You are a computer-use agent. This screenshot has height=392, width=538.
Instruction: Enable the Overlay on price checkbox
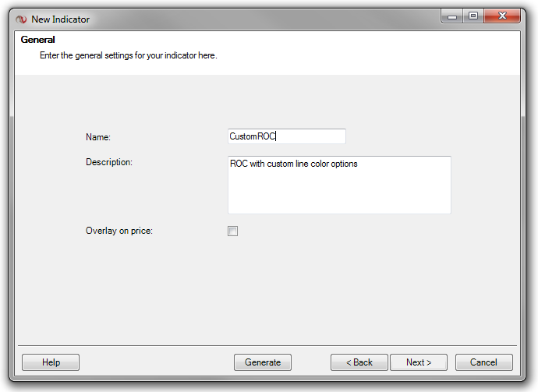tap(232, 231)
